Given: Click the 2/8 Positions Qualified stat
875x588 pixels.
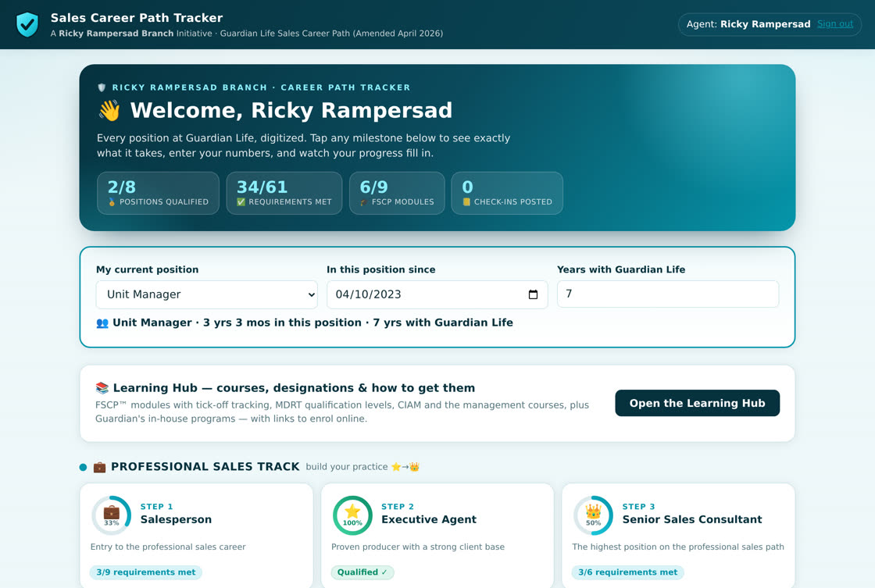Looking at the screenshot, I should tap(158, 193).
